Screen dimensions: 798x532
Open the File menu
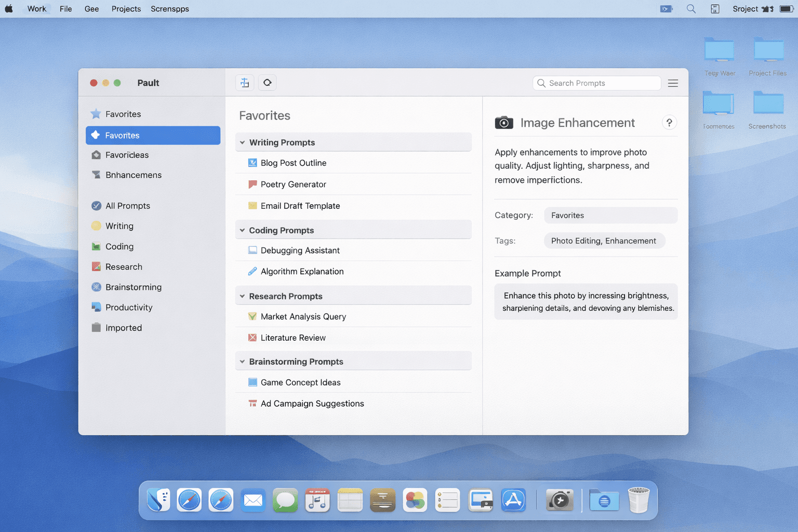[65, 9]
